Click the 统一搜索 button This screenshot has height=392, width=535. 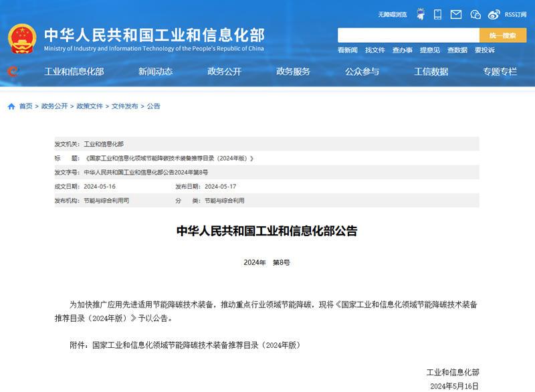click(x=503, y=35)
